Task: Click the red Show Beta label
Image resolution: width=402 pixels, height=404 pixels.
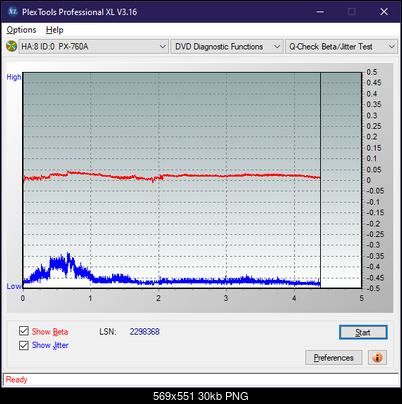Action: [50, 332]
